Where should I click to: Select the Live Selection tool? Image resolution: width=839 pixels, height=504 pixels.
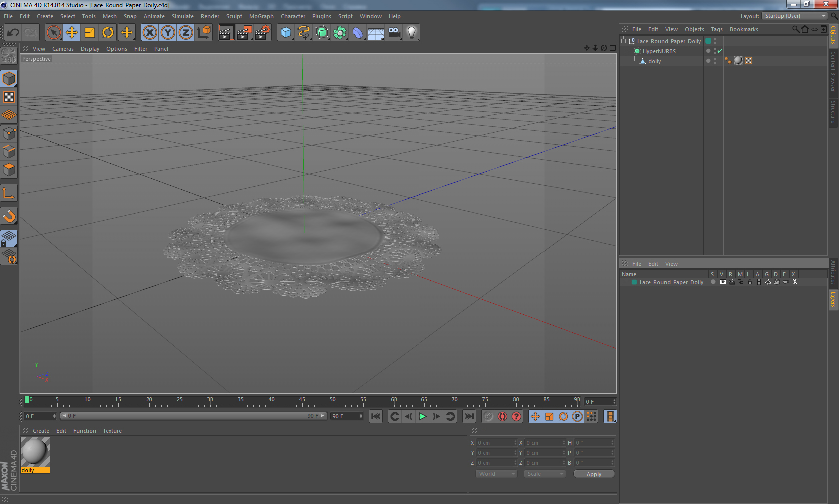(x=54, y=33)
